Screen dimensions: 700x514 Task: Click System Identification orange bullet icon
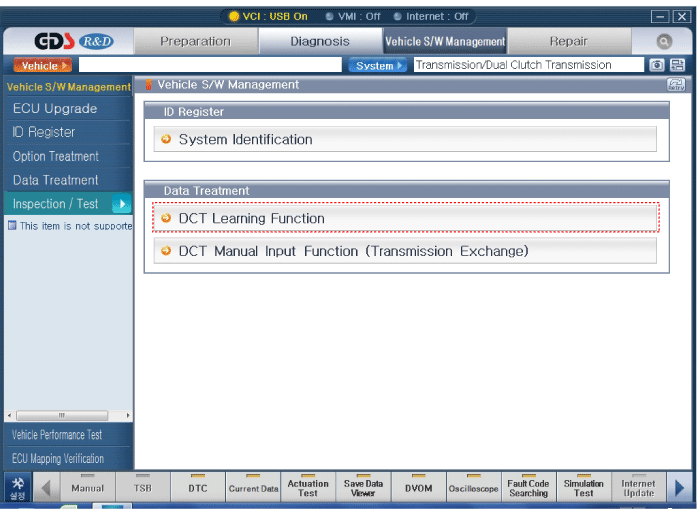(x=166, y=139)
